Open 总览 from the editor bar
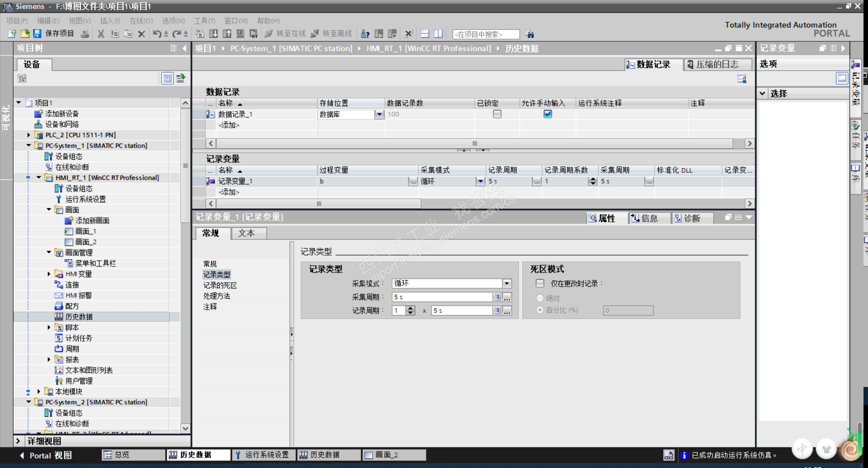Screen dimensions: 868x468 point(134,455)
